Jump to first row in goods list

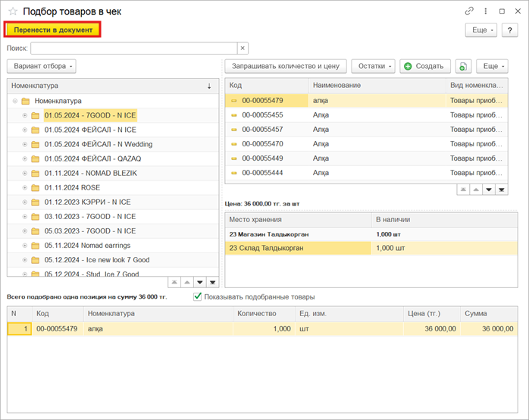tap(464, 190)
